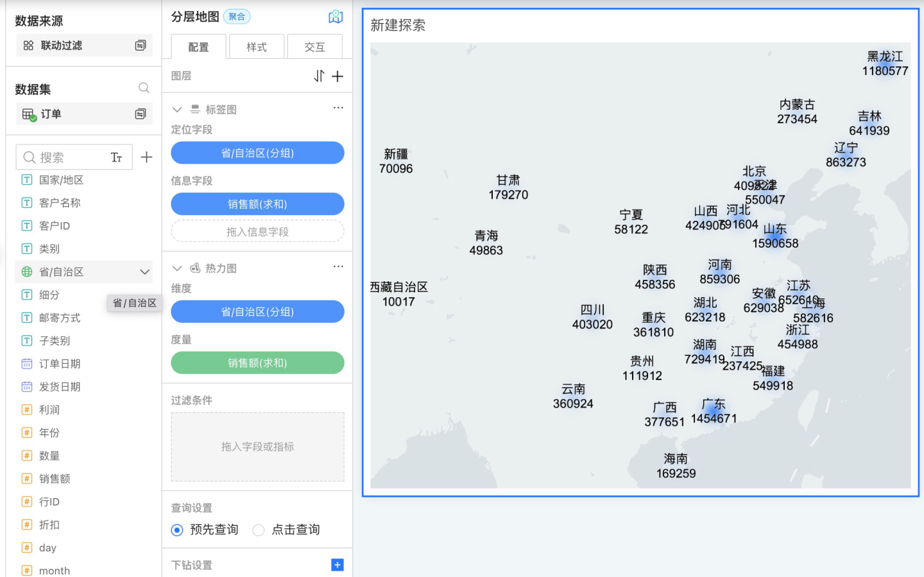The height and width of the screenshot is (577, 924).
Task: Click the calendar icon of 订单日期 field
Action: 27,364
